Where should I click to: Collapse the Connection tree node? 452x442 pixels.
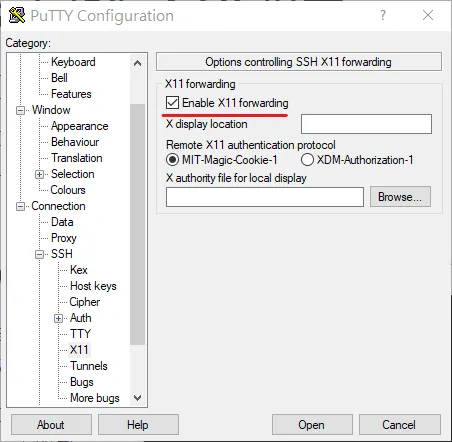pos(20,206)
